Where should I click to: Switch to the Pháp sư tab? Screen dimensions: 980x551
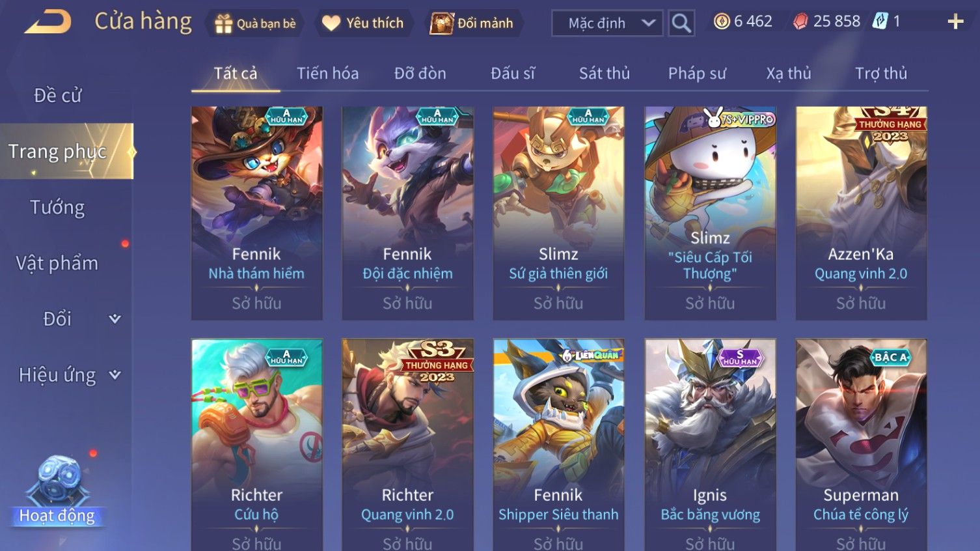(x=697, y=74)
